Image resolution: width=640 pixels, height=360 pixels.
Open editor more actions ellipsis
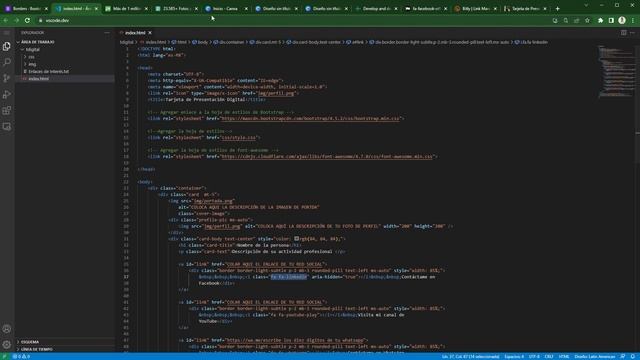click(x=632, y=33)
